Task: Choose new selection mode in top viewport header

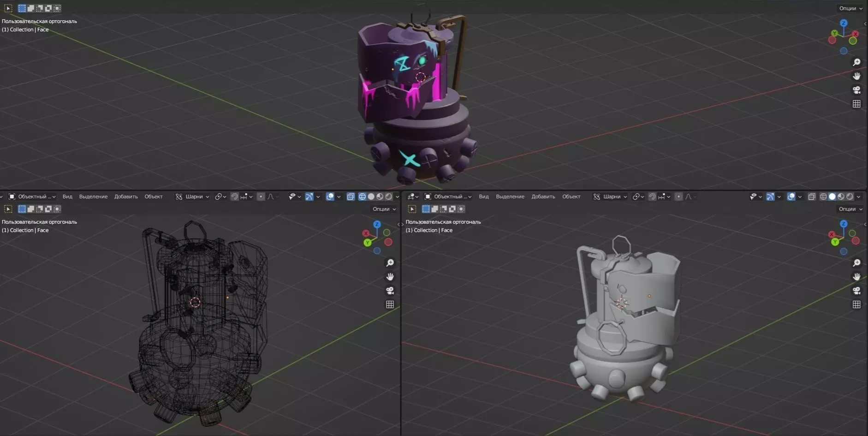Action: tap(22, 8)
